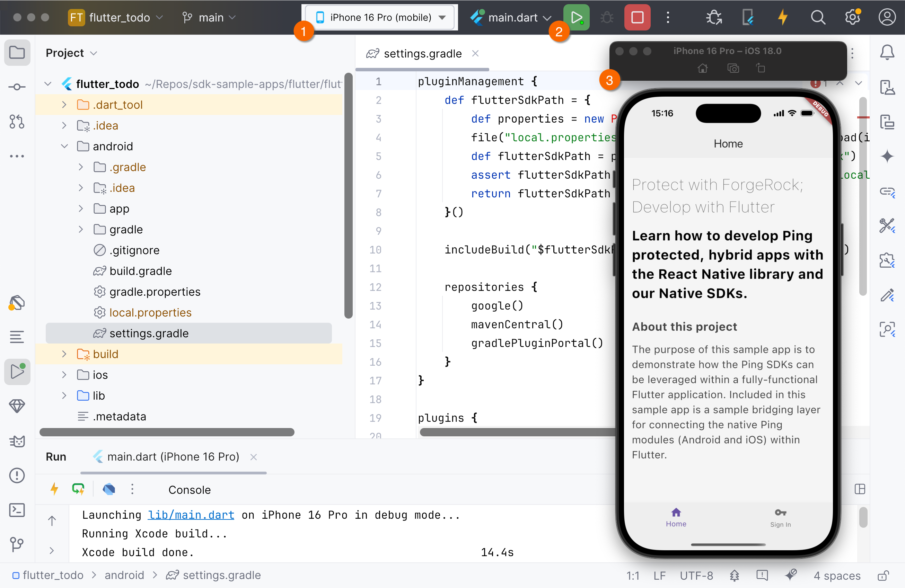Open the Search Everywhere magnifier
The height and width of the screenshot is (588, 905).
coord(818,17)
